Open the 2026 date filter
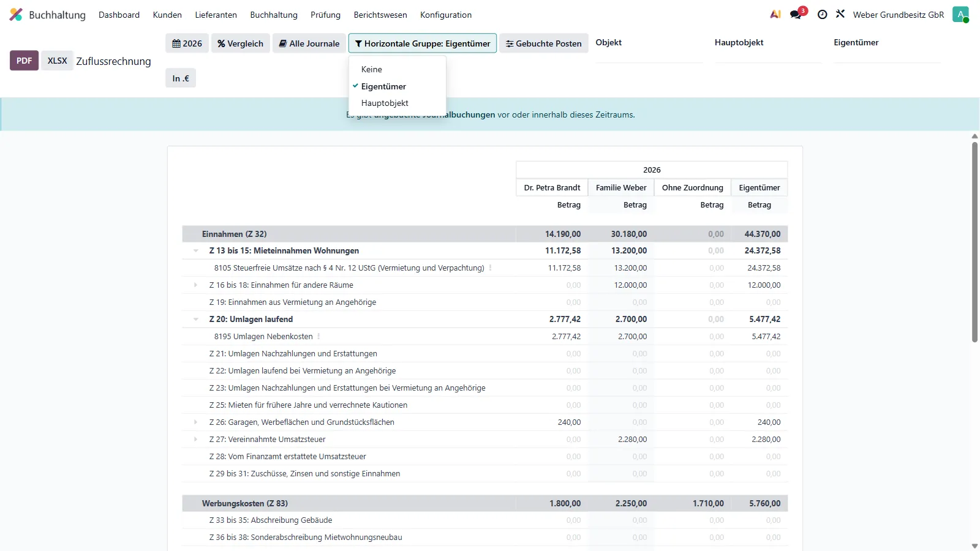The height and width of the screenshot is (551, 980). pos(187,43)
